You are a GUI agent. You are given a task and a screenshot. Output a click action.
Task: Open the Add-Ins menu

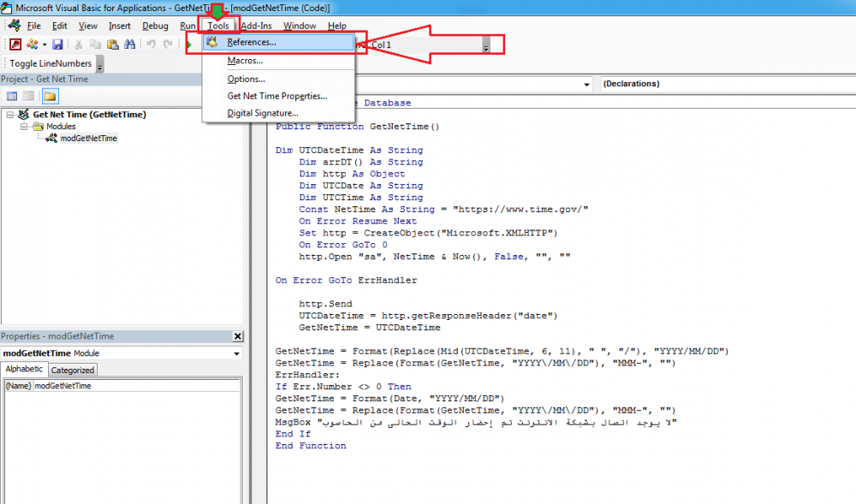256,26
